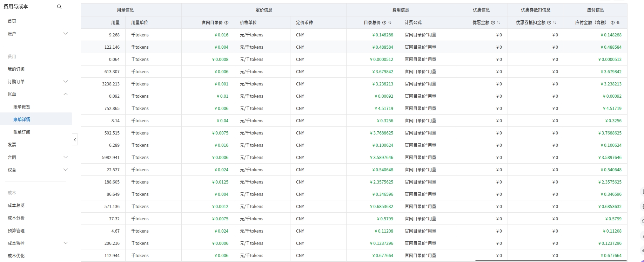Click 用量 column header
The width and height of the screenshot is (644, 262).
coord(115,22)
